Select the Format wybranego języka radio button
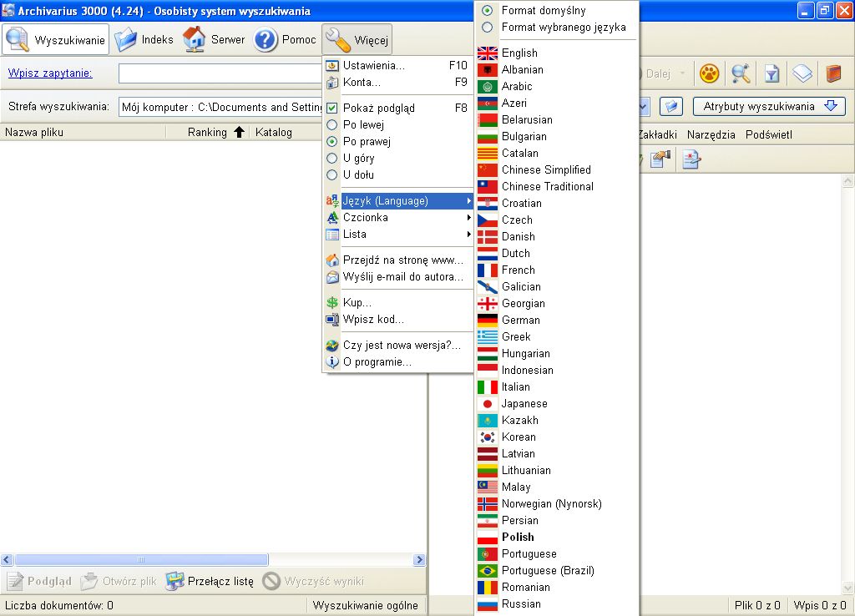Viewport: 855px width, 616px height. coord(488,28)
